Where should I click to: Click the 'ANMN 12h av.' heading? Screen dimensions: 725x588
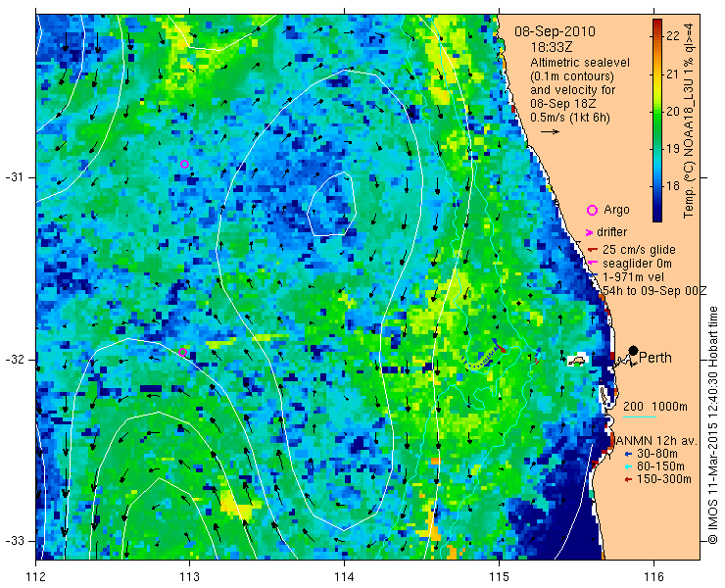click(x=656, y=441)
